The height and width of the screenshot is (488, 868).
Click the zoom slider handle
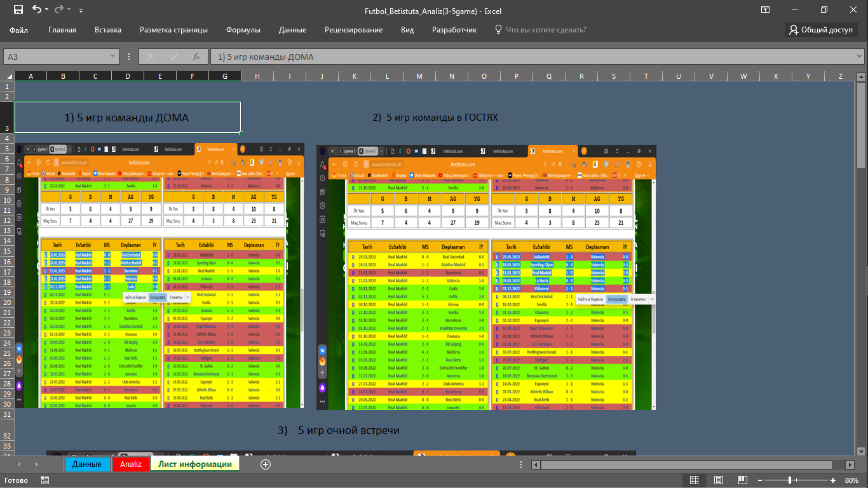tap(790, 480)
